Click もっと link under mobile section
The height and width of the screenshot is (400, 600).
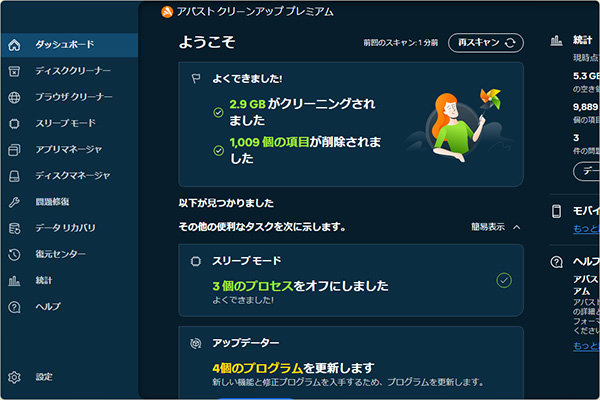coord(586,229)
